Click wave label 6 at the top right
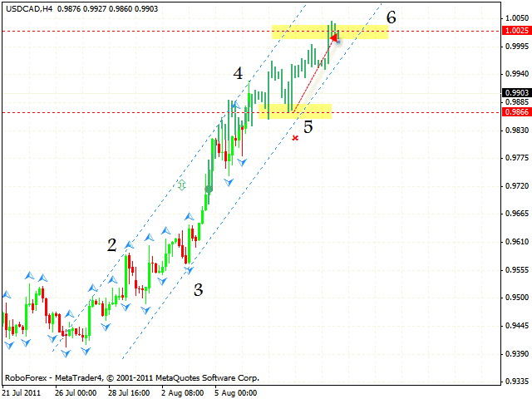The height and width of the screenshot is (399, 532). tap(391, 17)
